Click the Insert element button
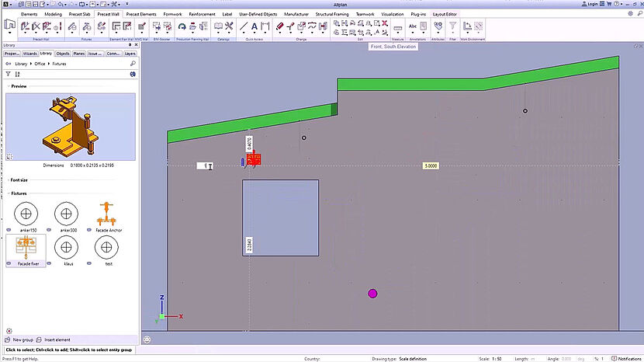Viewport: 644px width, 362px height. [x=54, y=339]
